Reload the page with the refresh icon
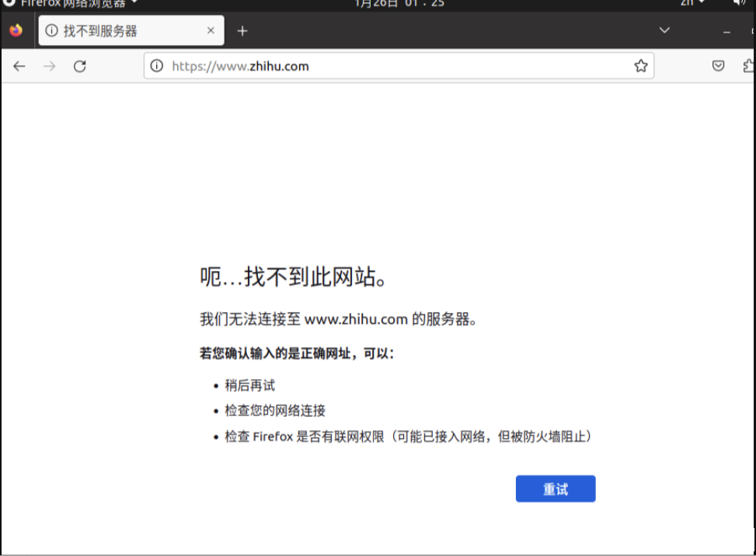This screenshot has height=556, width=756. 80,66
